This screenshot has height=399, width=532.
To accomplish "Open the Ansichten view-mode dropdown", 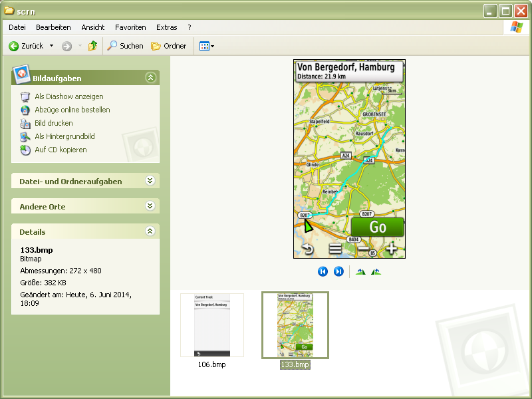I will tap(207, 46).
